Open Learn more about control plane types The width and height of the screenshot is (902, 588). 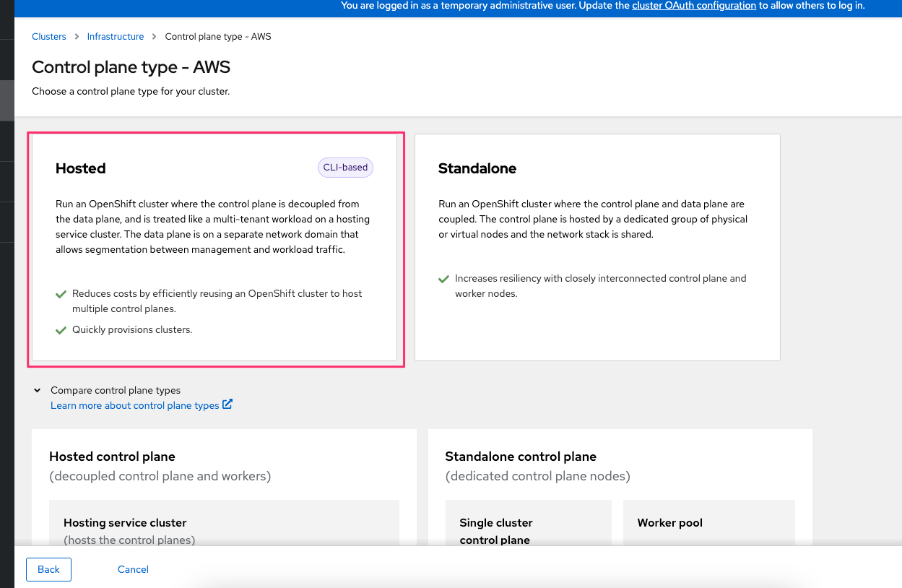(135, 405)
